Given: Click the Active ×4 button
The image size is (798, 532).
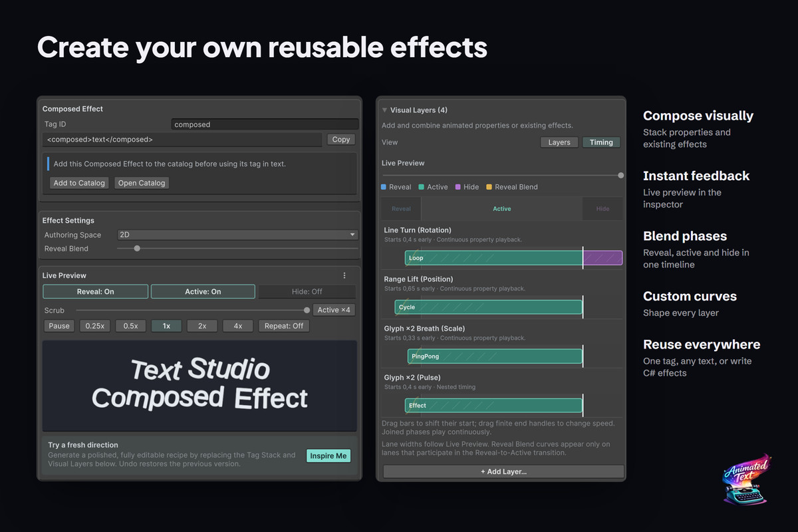Looking at the screenshot, I should 334,310.
